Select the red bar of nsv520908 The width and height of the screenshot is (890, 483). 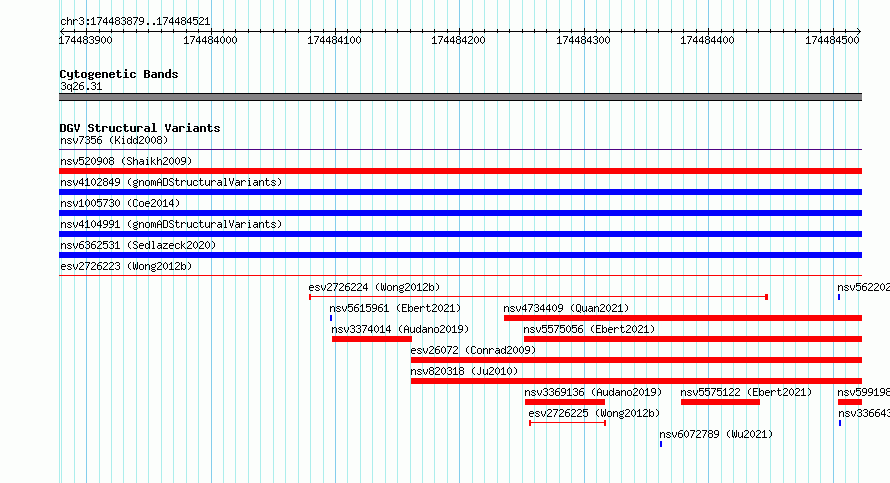point(460,171)
